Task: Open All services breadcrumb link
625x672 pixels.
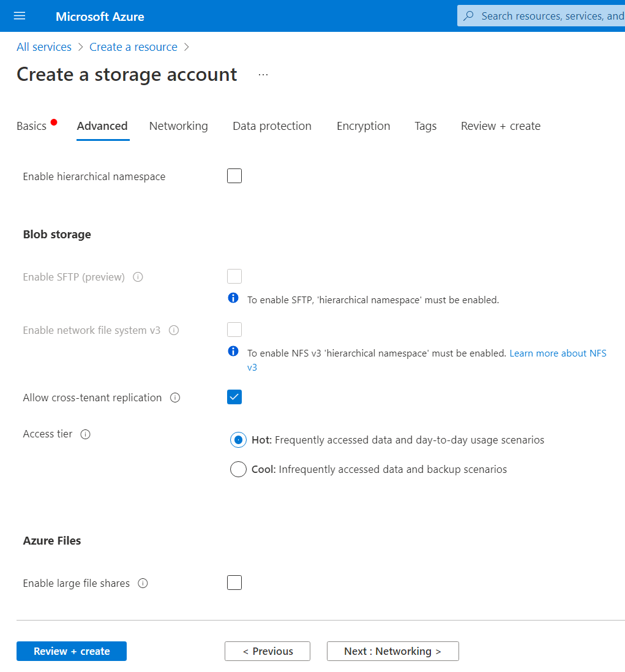Action: tap(44, 47)
